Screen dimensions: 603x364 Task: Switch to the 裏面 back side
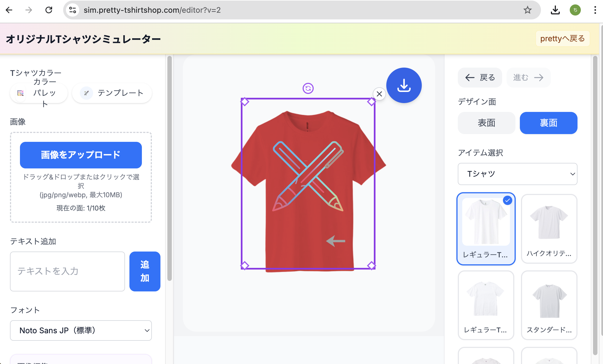click(x=548, y=123)
